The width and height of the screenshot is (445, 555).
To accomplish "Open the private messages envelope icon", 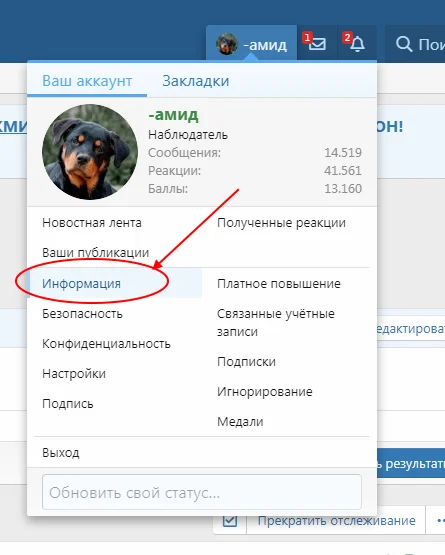I will 317,44.
